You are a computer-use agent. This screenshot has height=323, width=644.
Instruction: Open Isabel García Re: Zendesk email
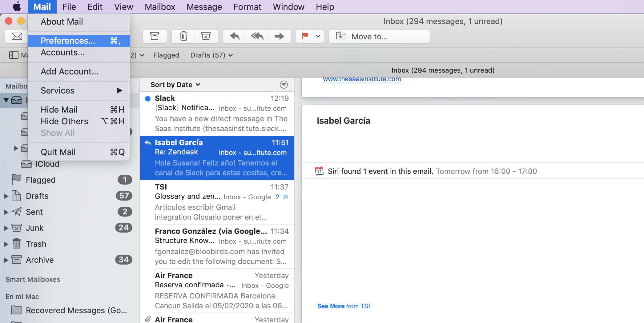(217, 158)
